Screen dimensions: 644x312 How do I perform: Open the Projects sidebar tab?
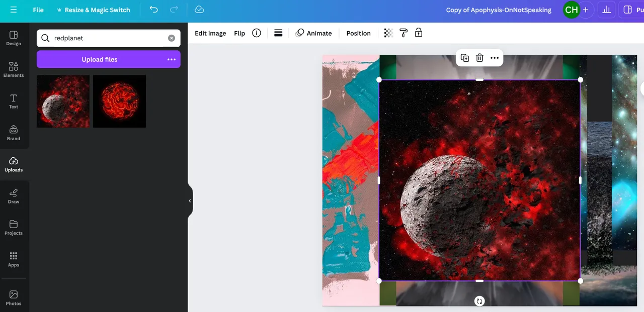coord(14,228)
